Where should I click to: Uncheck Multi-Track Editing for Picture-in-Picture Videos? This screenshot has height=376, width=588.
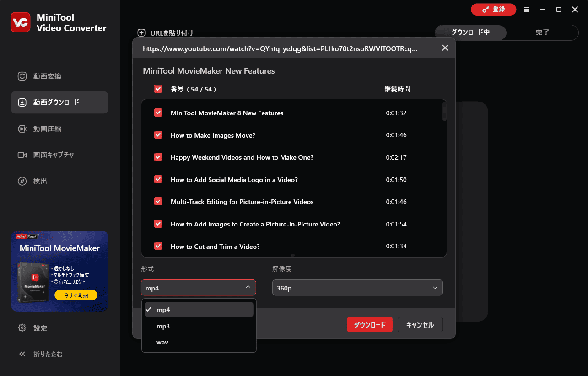tap(158, 201)
